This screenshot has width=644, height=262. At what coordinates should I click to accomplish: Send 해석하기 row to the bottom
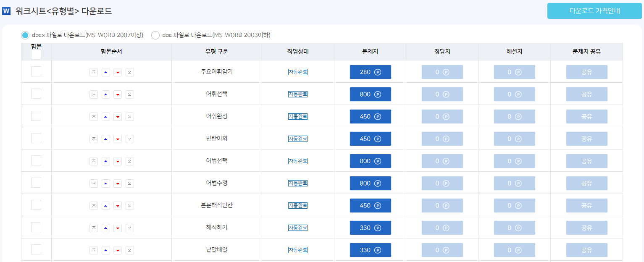tap(130, 228)
